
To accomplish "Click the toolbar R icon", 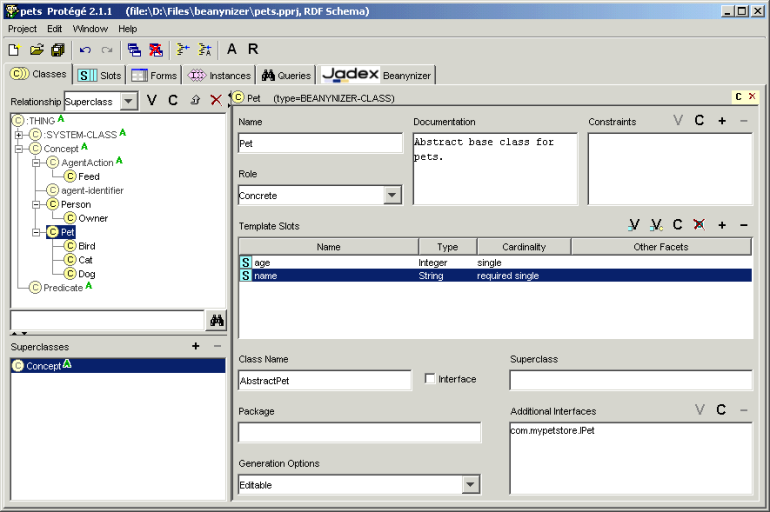I will (253, 49).
